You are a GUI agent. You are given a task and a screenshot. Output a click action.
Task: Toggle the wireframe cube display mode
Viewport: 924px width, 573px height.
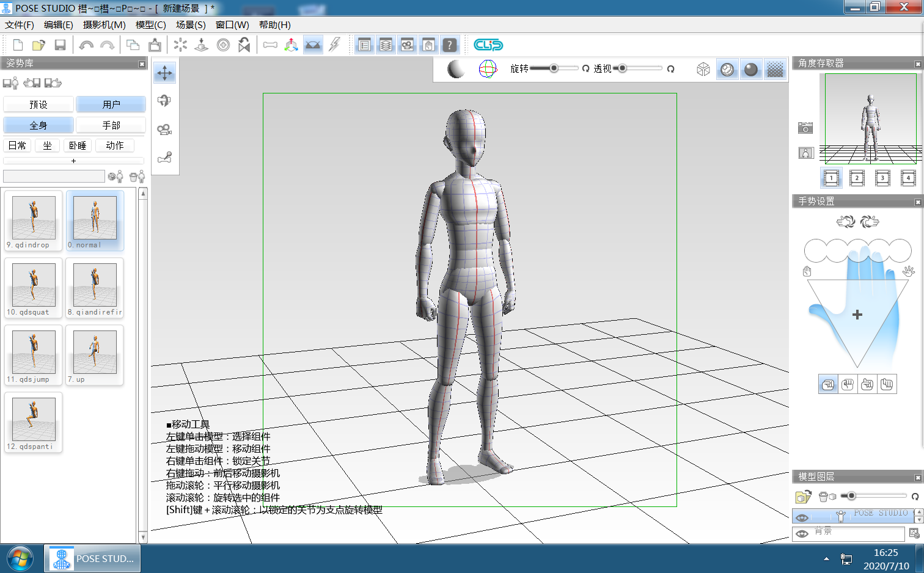(x=703, y=70)
